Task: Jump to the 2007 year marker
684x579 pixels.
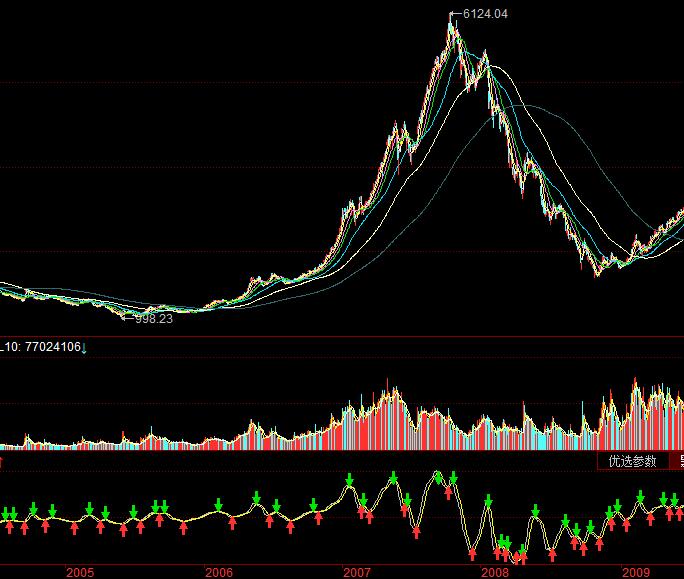Action: 357,572
